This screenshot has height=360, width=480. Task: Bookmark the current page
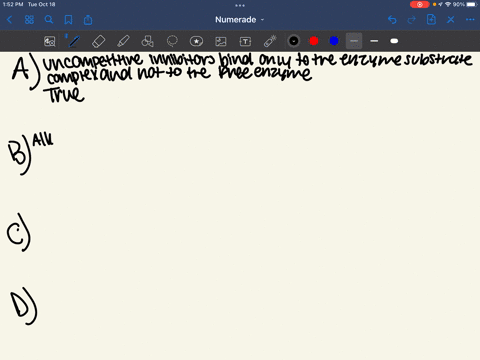[x=68, y=20]
